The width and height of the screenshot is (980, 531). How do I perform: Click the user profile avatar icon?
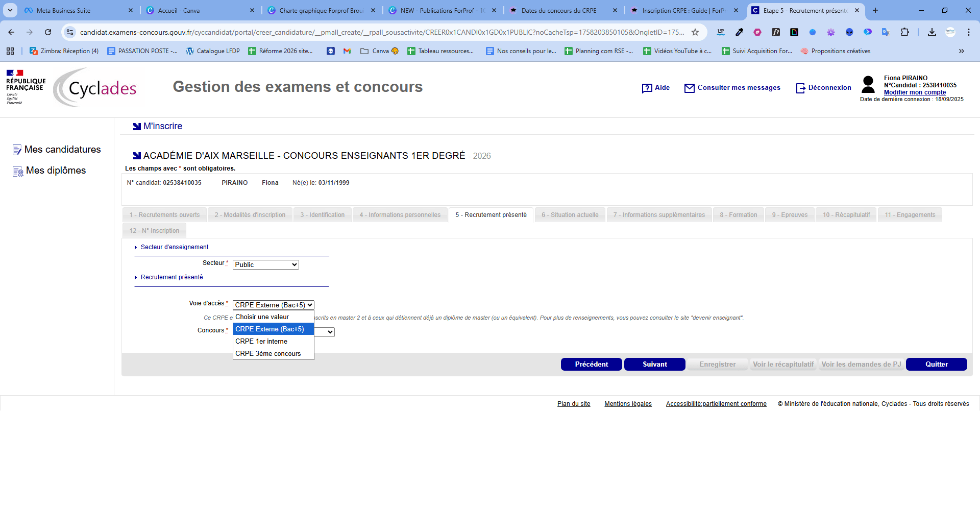868,84
